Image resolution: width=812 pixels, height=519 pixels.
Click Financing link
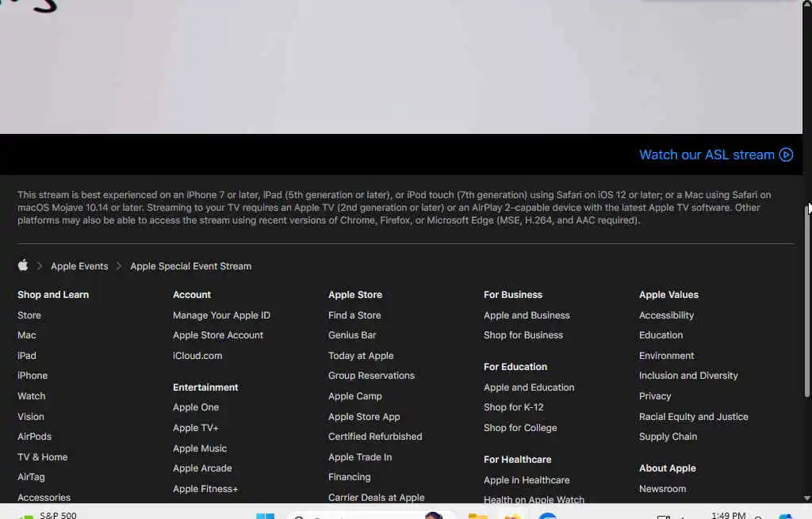click(x=349, y=477)
